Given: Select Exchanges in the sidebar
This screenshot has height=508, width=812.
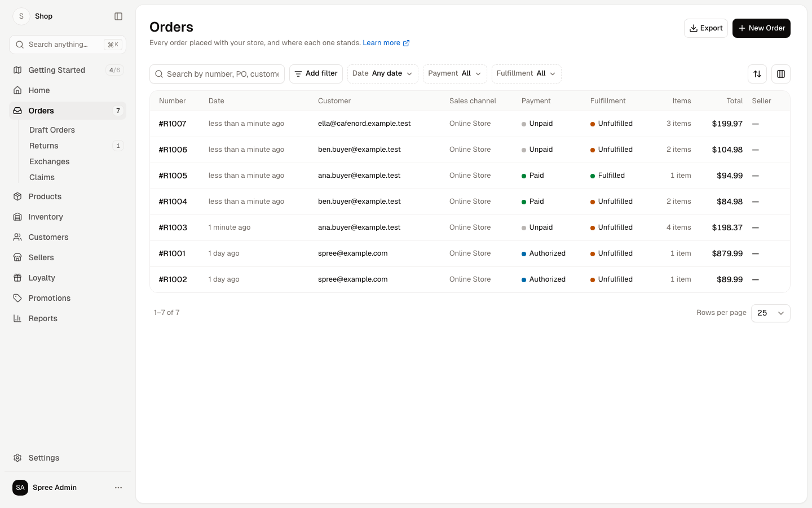Looking at the screenshot, I should point(50,161).
